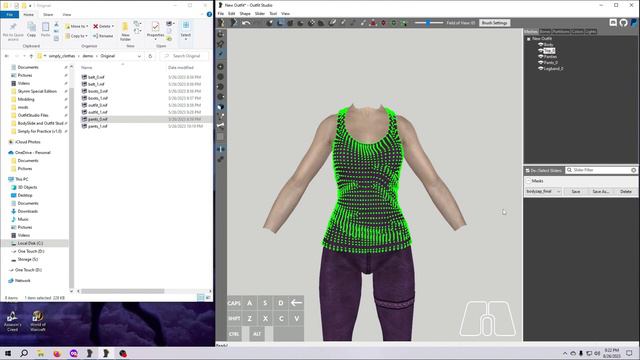Click the bone icon in left vertical toolbar

[220, 125]
